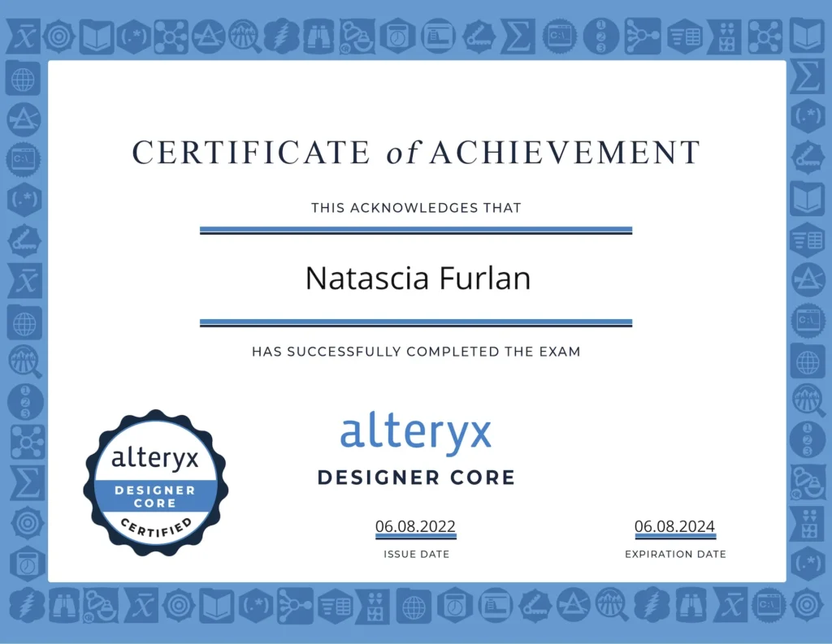832x644 pixels.
Task: Open the book icon in the top border
Action: point(97,36)
